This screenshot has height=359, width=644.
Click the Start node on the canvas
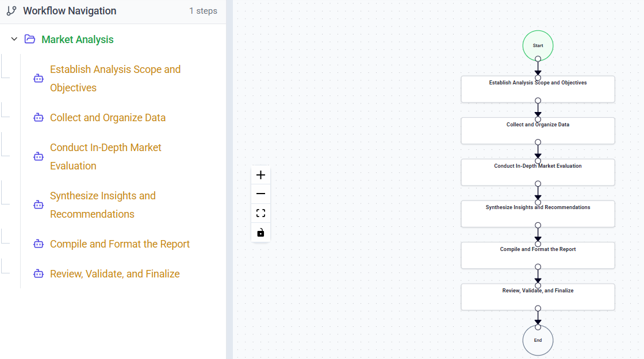538,45
